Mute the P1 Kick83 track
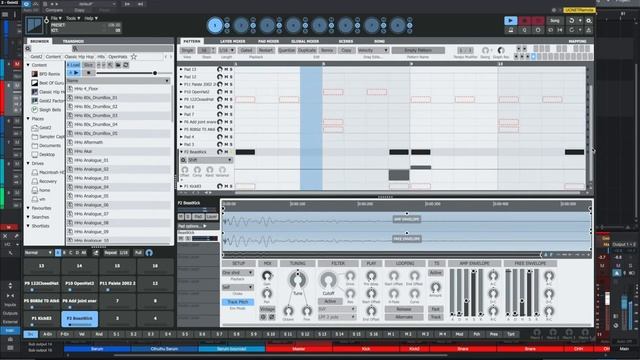 226,186
